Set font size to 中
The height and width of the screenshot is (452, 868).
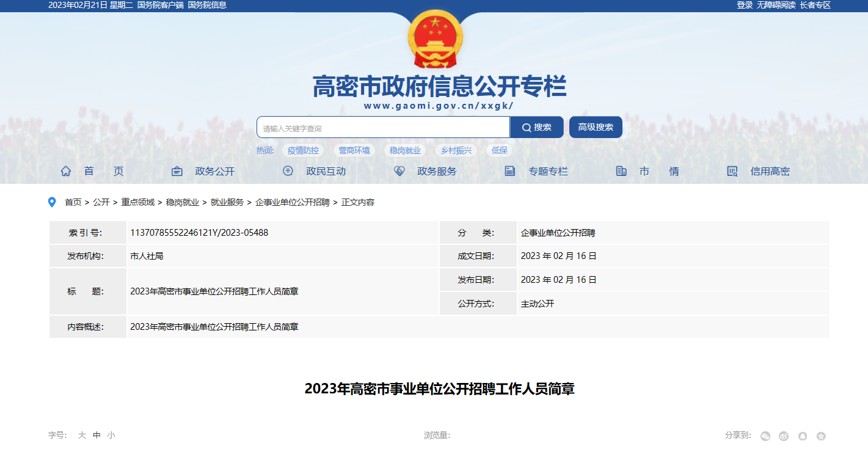pyautogui.click(x=97, y=436)
